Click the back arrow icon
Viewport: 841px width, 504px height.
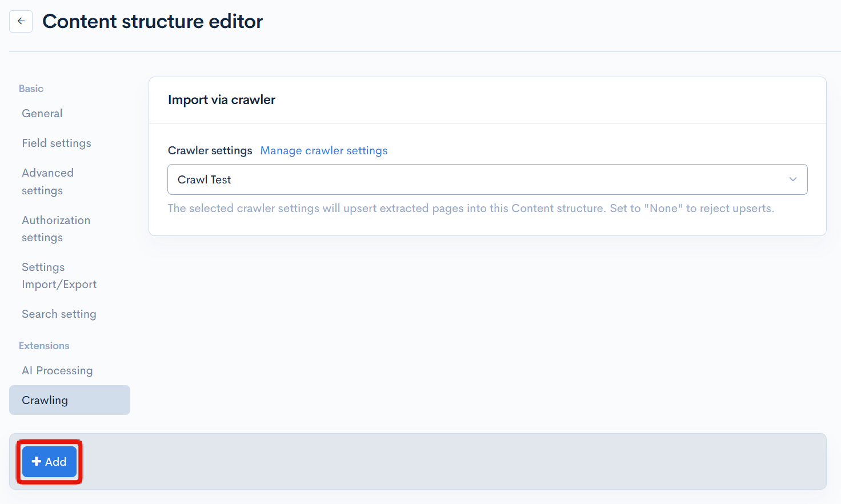[x=21, y=21]
